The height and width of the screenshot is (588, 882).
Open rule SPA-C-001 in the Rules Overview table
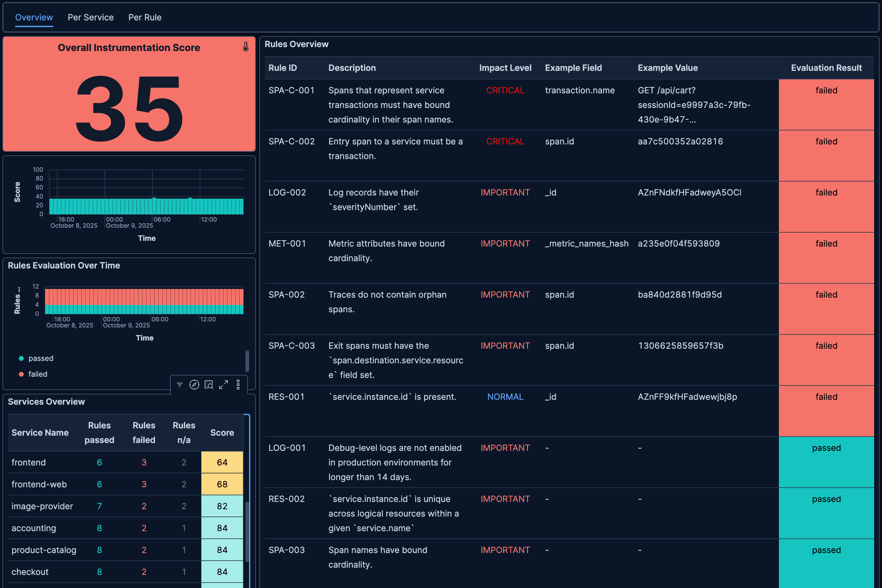[292, 90]
